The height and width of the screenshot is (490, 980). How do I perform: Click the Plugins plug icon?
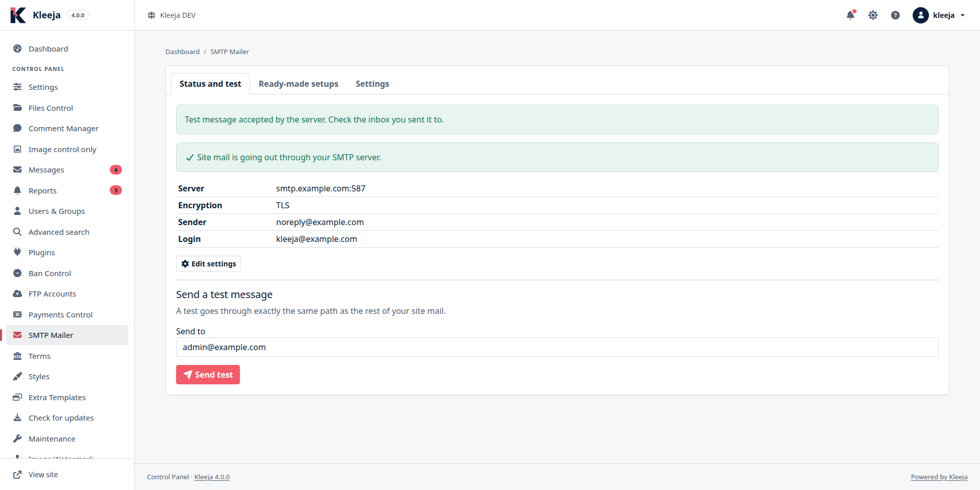[x=17, y=252]
